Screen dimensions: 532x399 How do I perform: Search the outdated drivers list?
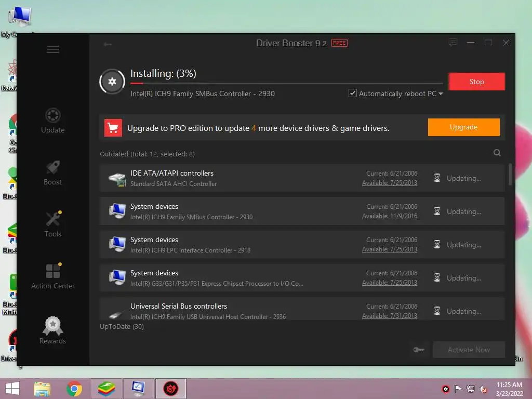497,153
